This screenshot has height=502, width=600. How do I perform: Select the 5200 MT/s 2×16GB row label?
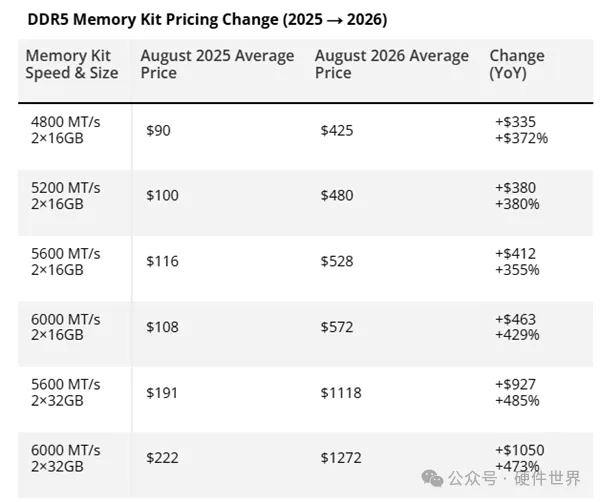(x=65, y=196)
